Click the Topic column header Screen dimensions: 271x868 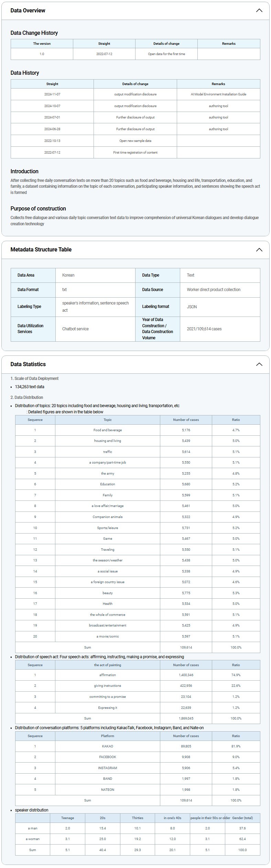point(108,420)
